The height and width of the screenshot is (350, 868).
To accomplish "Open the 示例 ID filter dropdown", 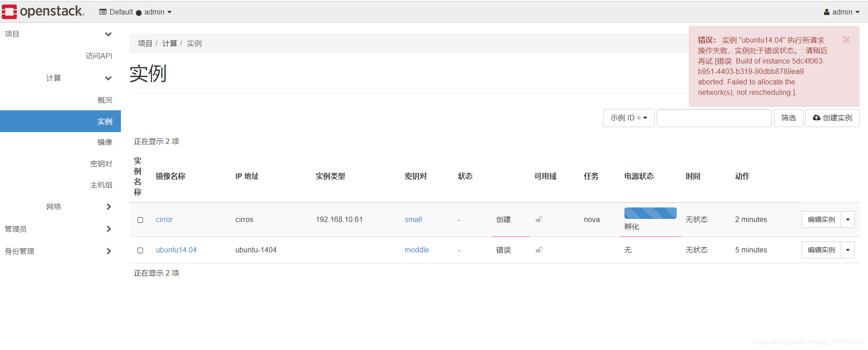I will (x=629, y=118).
